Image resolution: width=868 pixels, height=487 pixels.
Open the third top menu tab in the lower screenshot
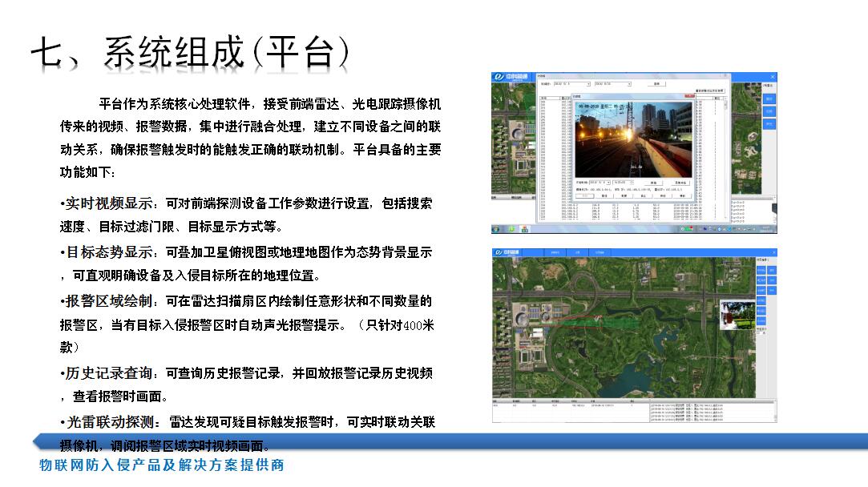[x=600, y=252]
